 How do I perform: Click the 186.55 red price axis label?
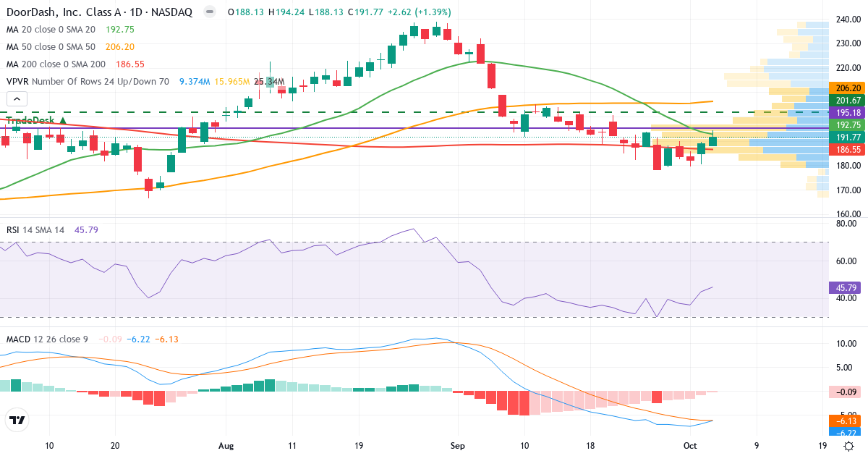tap(848, 149)
